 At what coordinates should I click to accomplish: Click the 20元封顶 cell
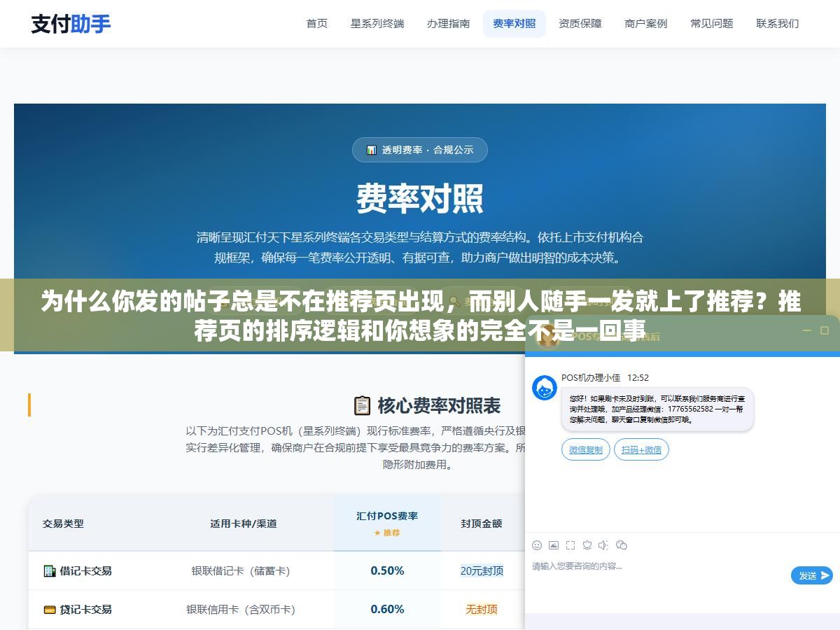click(482, 570)
